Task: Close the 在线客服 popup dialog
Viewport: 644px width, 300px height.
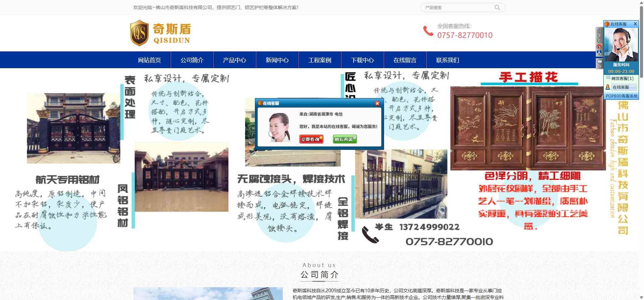Action: [377, 103]
